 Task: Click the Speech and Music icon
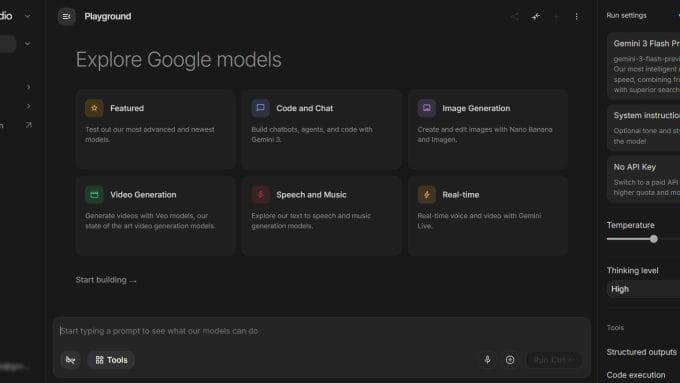(260, 195)
